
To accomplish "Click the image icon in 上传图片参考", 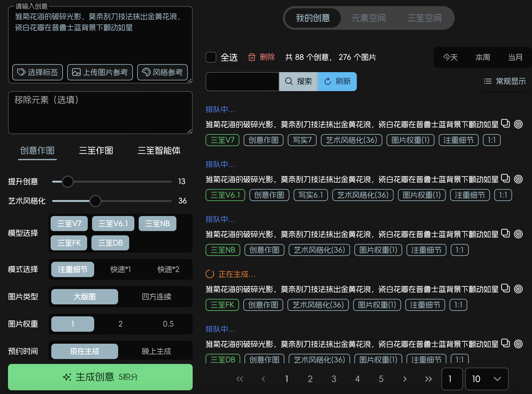I will pyautogui.click(x=76, y=72).
